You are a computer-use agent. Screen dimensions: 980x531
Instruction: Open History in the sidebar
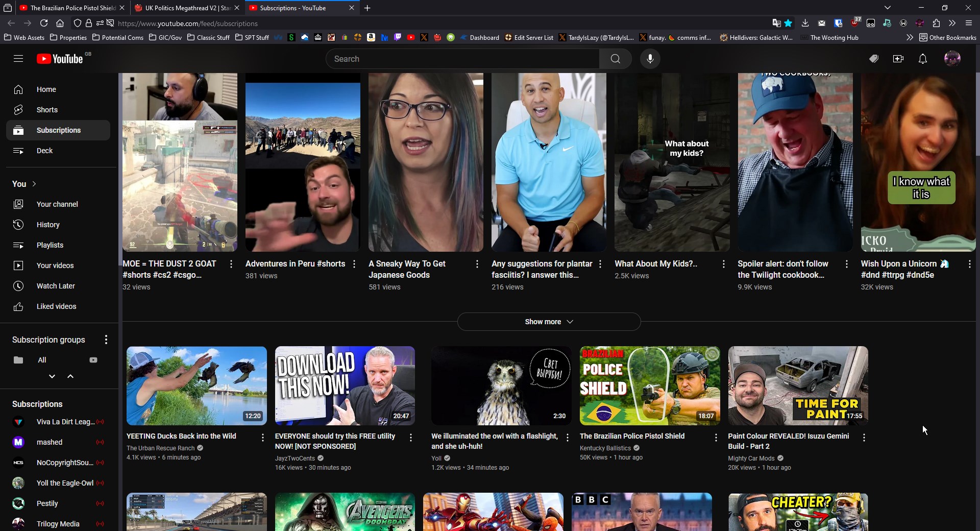tap(58, 225)
